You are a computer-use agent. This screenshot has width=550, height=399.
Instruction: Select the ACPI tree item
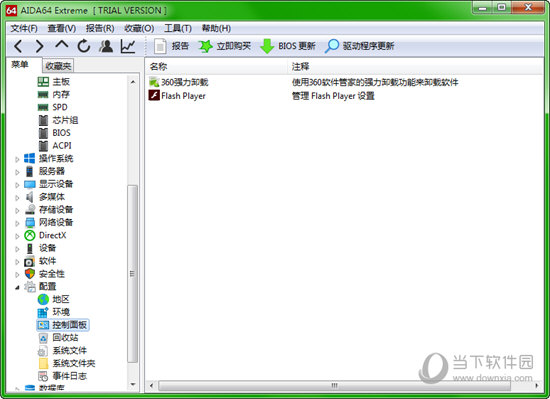point(55,146)
